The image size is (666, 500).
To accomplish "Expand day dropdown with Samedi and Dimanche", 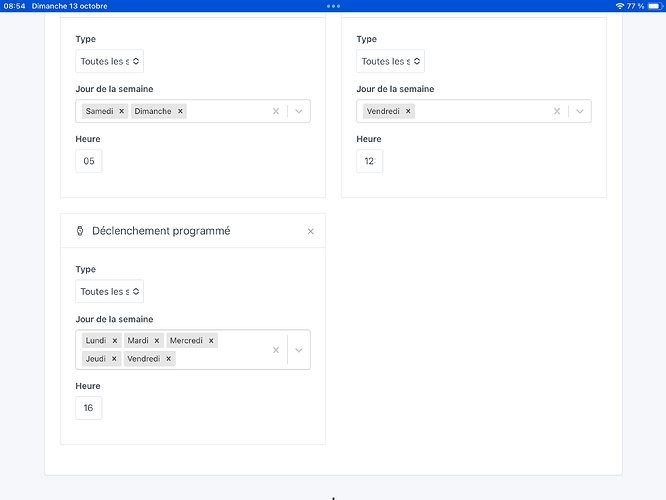I will [298, 111].
